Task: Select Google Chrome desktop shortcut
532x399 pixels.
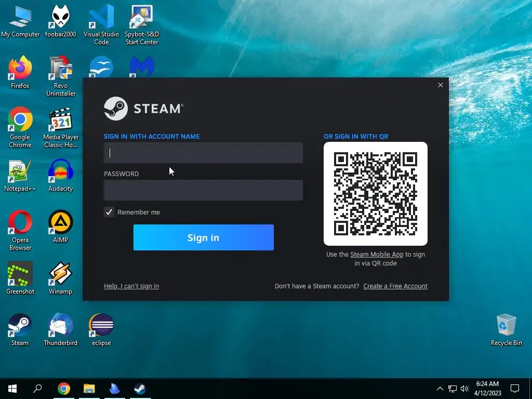Action: click(x=20, y=128)
